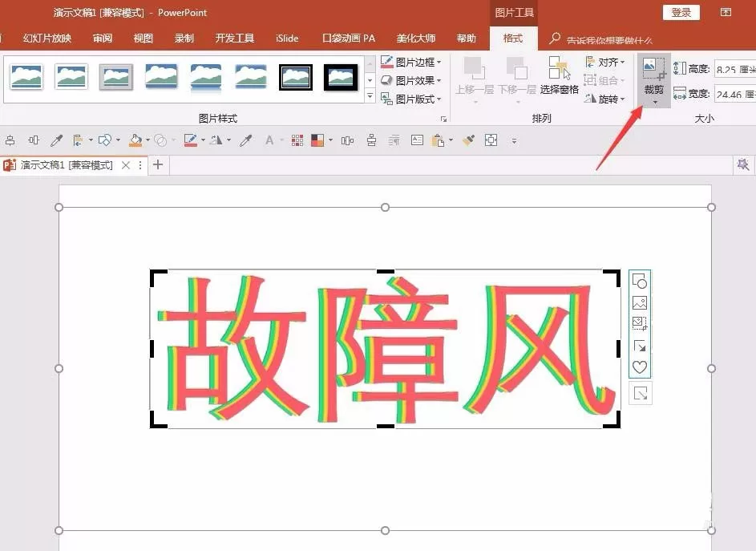Open the 开发工具 developer tab
The image size is (756, 551).
click(235, 38)
